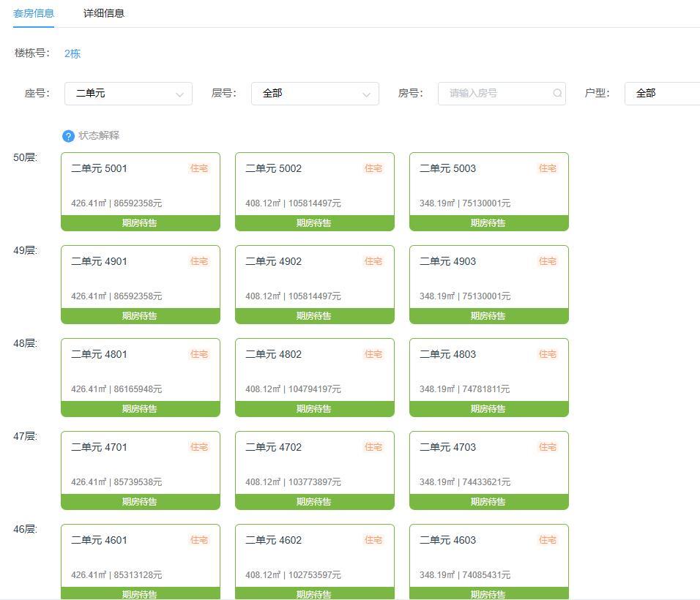Screen dimensions: 700x600
Task: Click the 住宅 tag on unit 4903
Action: coord(547,261)
